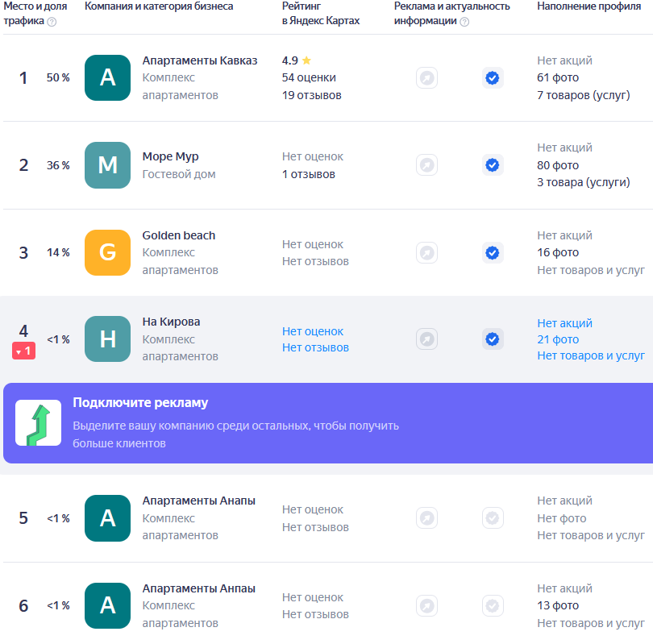Click the '1 отзывов' text
The width and height of the screenshot is (653, 644).
point(309,174)
